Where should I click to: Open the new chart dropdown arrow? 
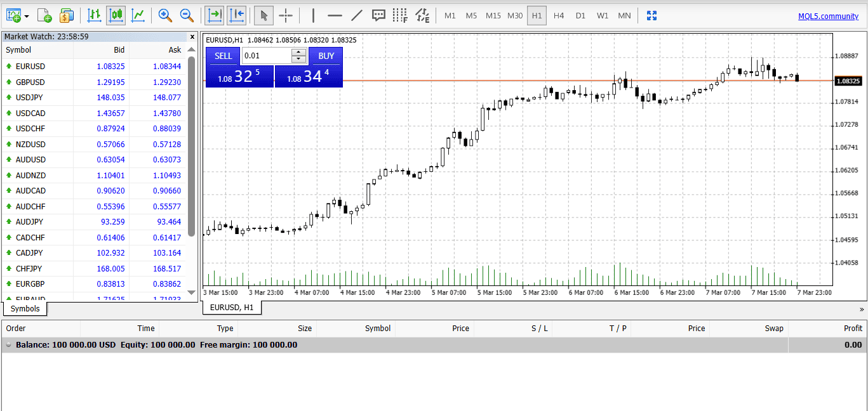[26, 16]
